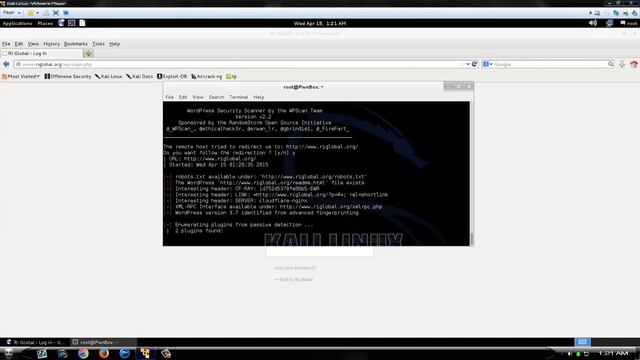The height and width of the screenshot is (360, 640).
Task: Open the terminal Help menu
Action: 259,97
